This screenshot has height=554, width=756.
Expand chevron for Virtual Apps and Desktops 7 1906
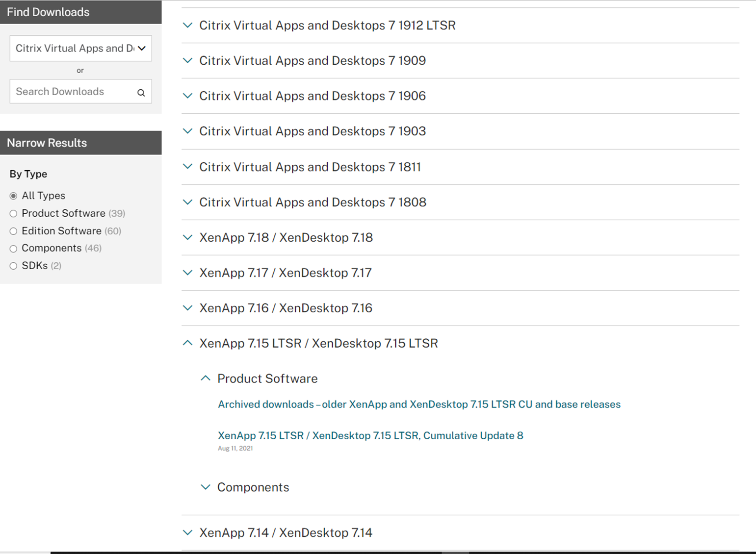[187, 96]
